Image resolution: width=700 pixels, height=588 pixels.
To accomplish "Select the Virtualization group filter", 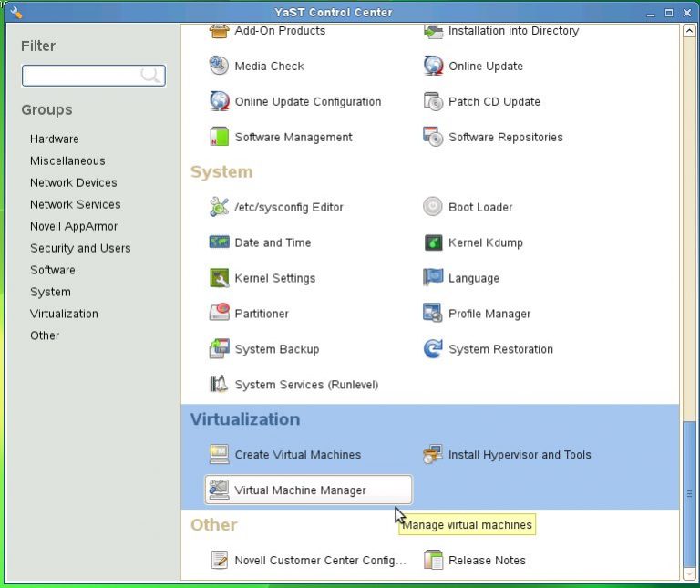I will pyautogui.click(x=64, y=314).
